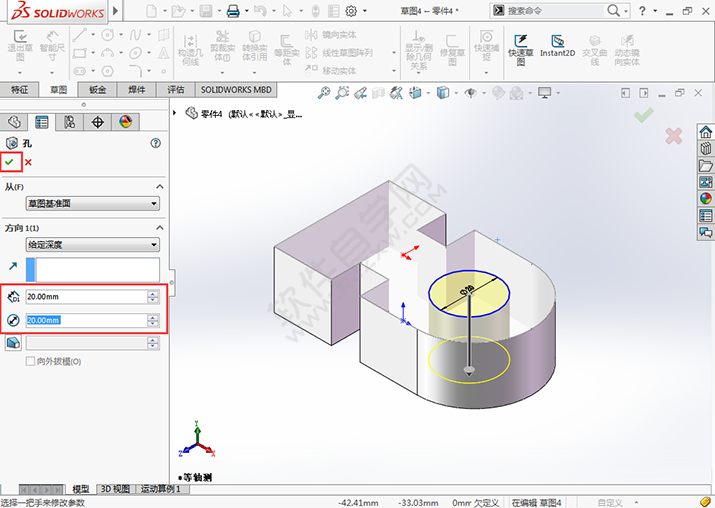The width and height of the screenshot is (715, 508).
Task: Click the Zoom to Area icon
Action: click(342, 93)
